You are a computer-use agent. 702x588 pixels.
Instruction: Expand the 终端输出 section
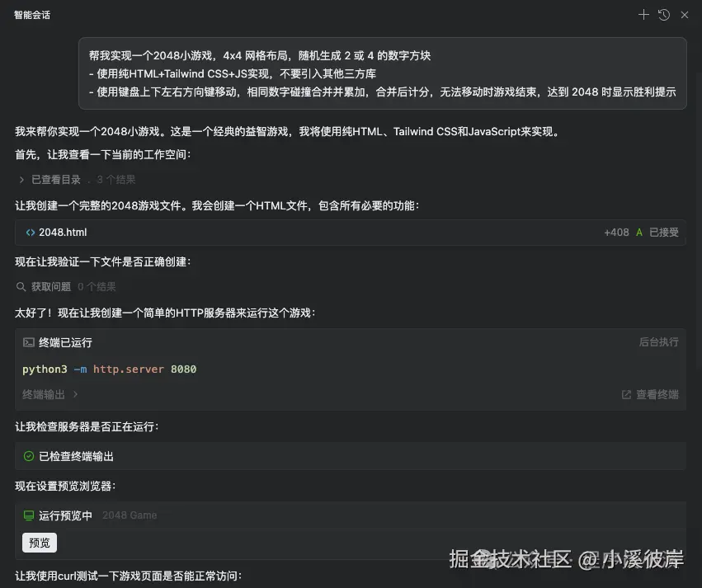click(49, 394)
